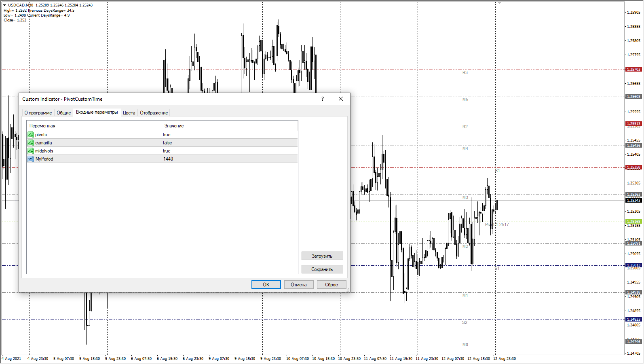Click the midpivots variable icon
Image resolution: width=644 pixels, height=364 pixels.
click(x=31, y=151)
